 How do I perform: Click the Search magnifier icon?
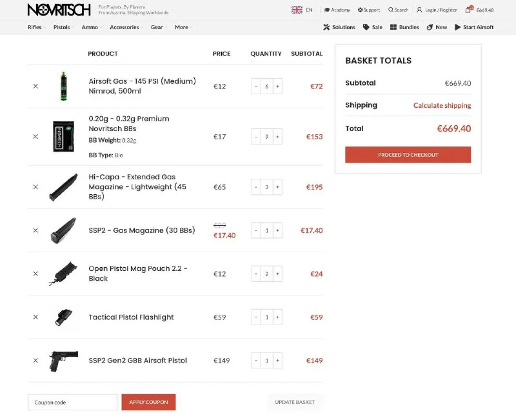[391, 10]
